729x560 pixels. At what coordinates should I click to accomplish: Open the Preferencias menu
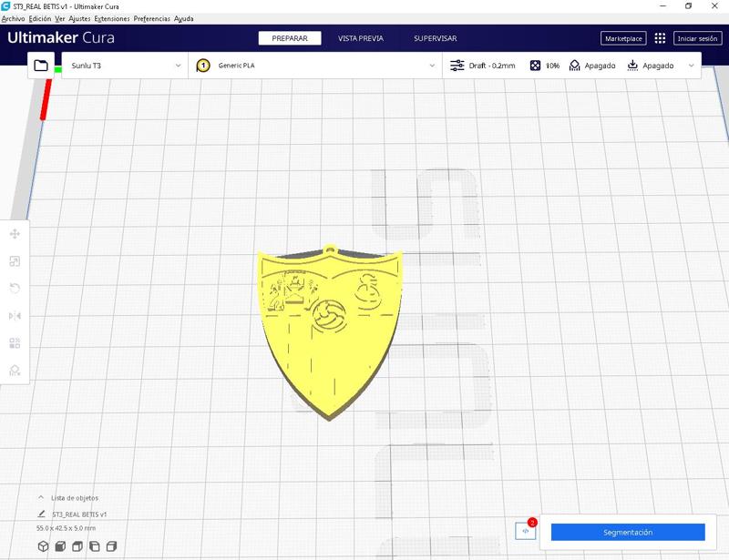[152, 18]
